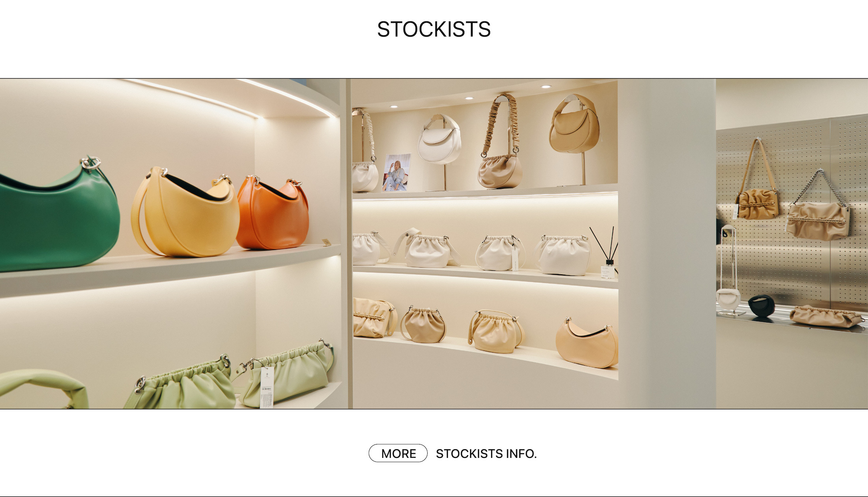Click the beige bag with ruched strap

point(500,142)
